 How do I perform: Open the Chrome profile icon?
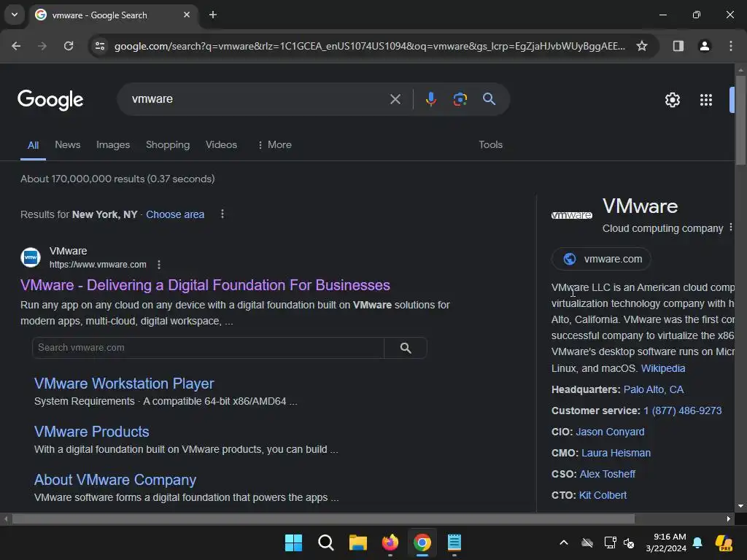point(705,46)
